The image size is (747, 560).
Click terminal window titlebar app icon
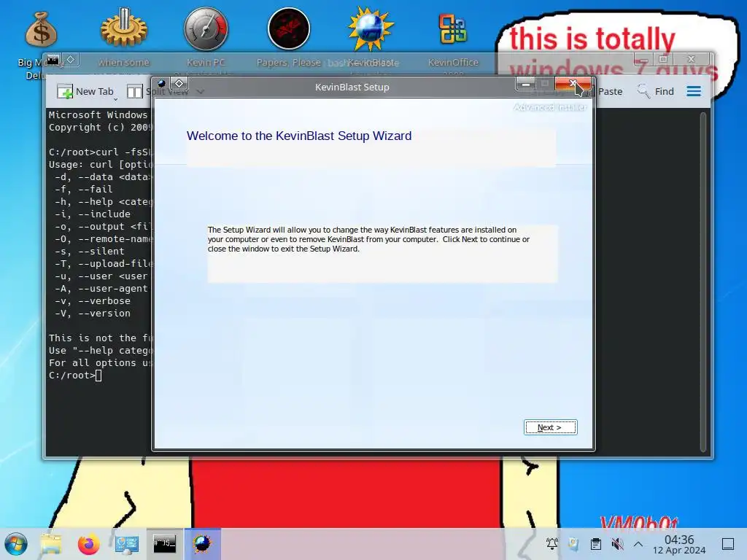coord(53,60)
